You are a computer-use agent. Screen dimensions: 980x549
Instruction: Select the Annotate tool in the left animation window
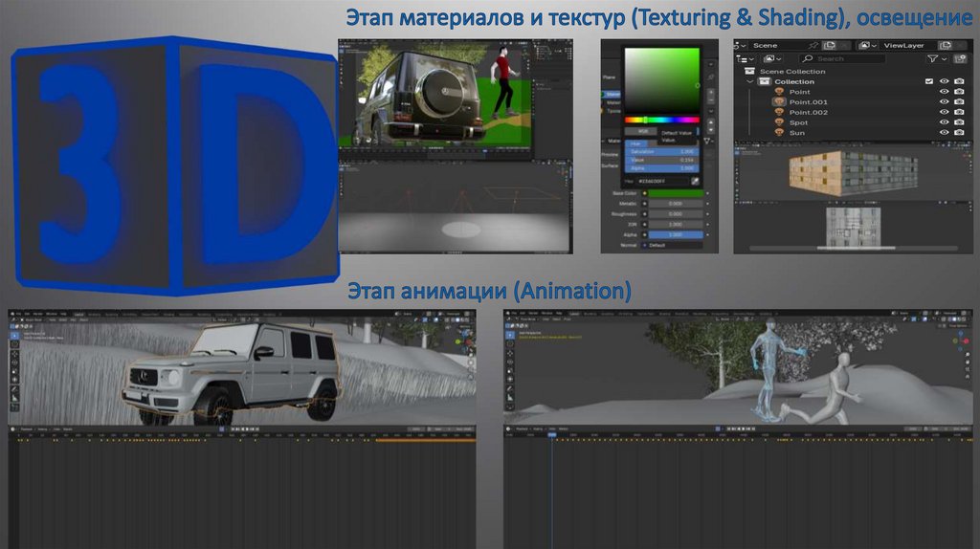[x=15, y=389]
